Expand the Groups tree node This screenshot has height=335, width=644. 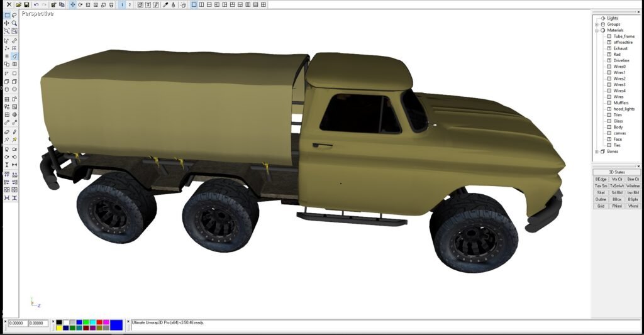tap(596, 25)
